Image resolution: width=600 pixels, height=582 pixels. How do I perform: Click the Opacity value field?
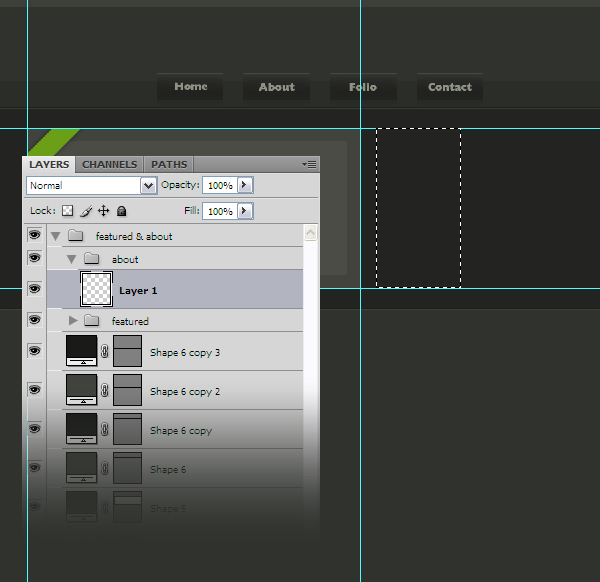click(220, 185)
